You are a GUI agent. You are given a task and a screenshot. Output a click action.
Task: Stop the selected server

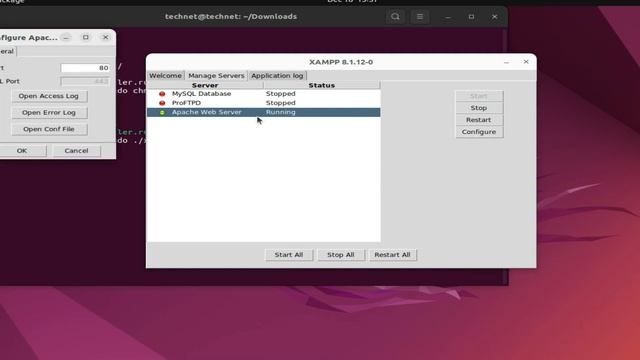[x=479, y=108]
